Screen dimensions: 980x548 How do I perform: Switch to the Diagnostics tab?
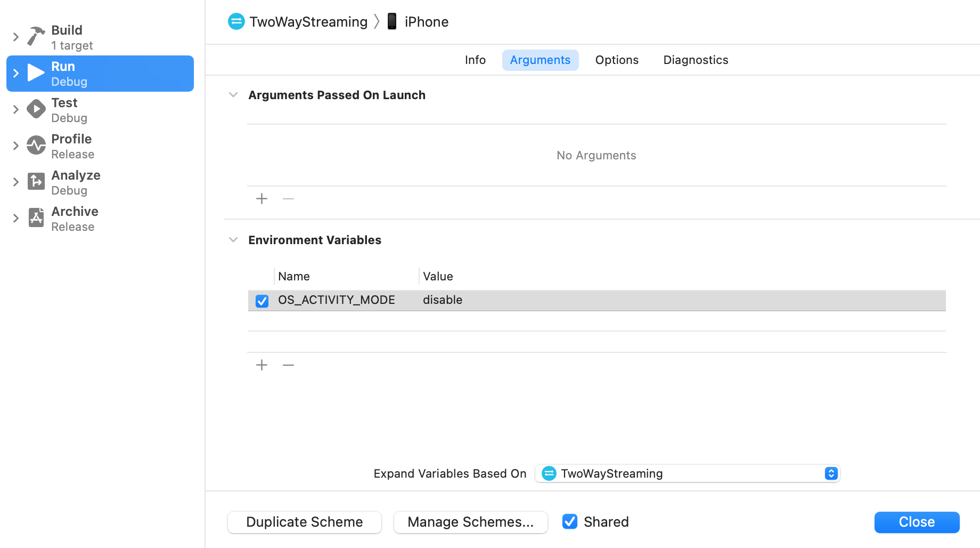(696, 60)
